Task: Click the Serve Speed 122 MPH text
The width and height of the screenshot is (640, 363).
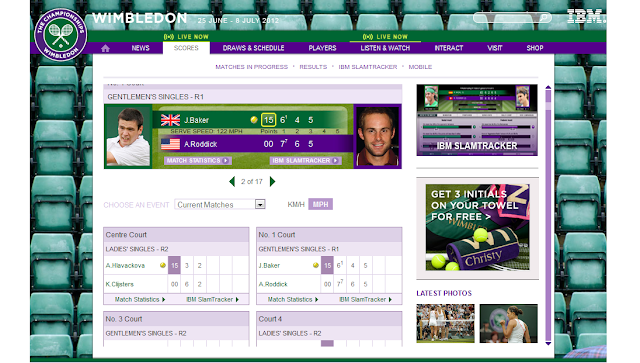Action: [x=206, y=131]
